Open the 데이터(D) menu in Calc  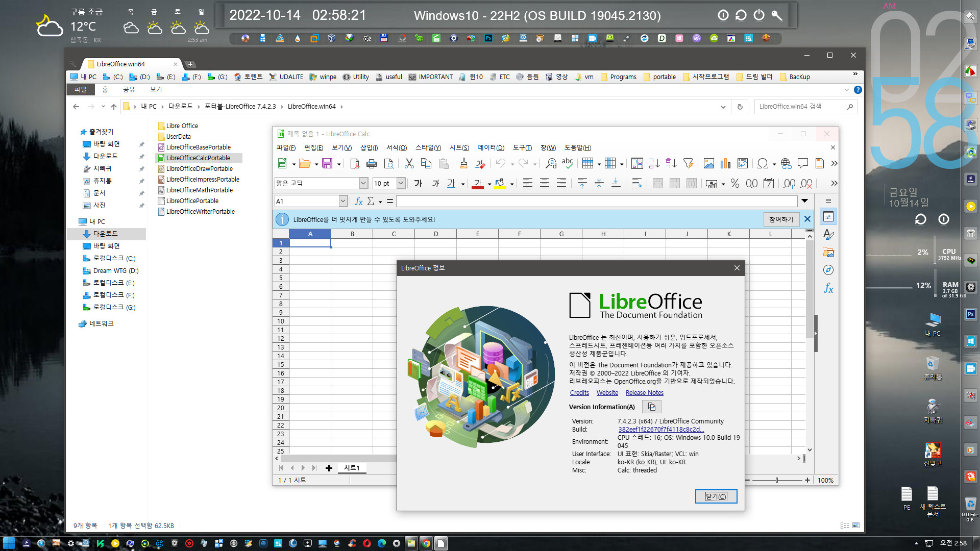491,148
